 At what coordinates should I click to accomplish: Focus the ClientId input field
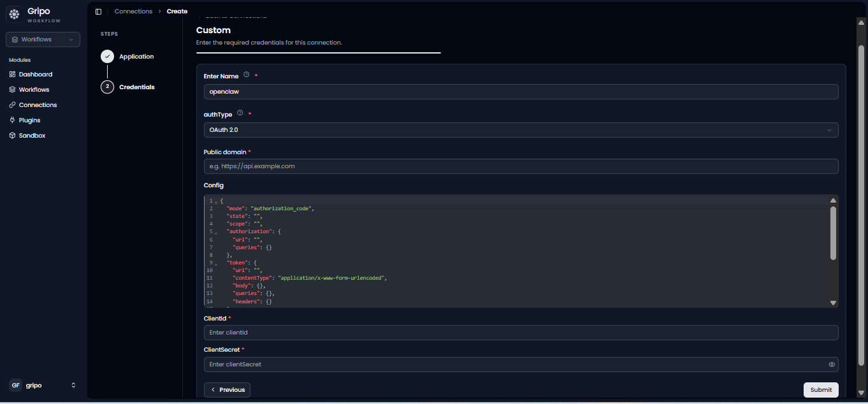(521, 333)
